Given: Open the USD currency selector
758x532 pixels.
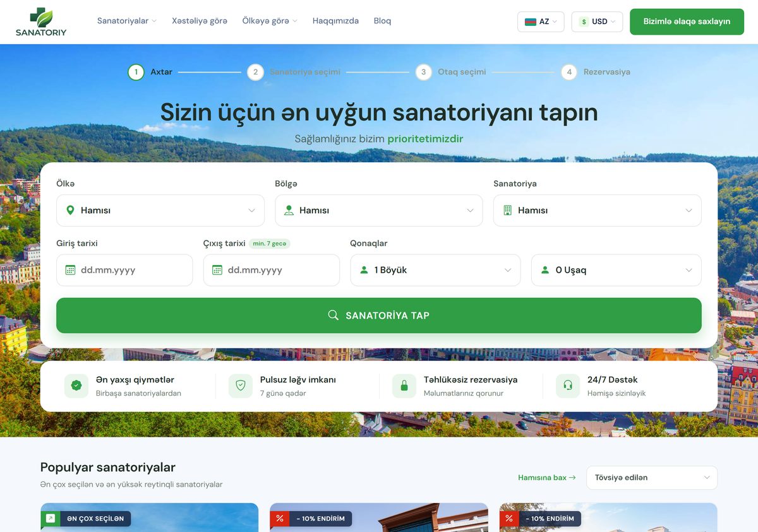Looking at the screenshot, I should coord(597,21).
